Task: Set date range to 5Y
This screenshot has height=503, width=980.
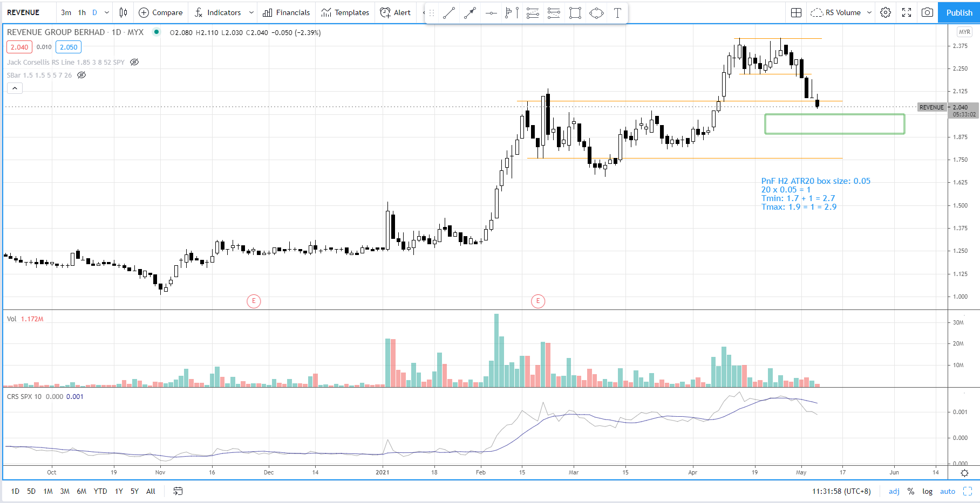Action: tap(134, 491)
